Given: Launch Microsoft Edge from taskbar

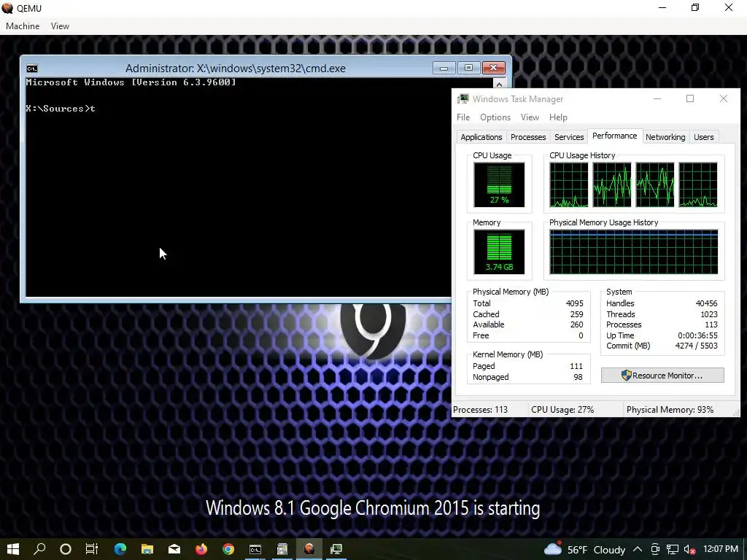Looking at the screenshot, I should click(x=120, y=549).
